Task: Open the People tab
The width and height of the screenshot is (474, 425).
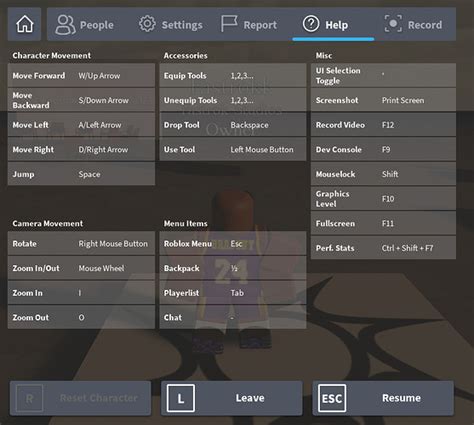Action: [x=85, y=25]
